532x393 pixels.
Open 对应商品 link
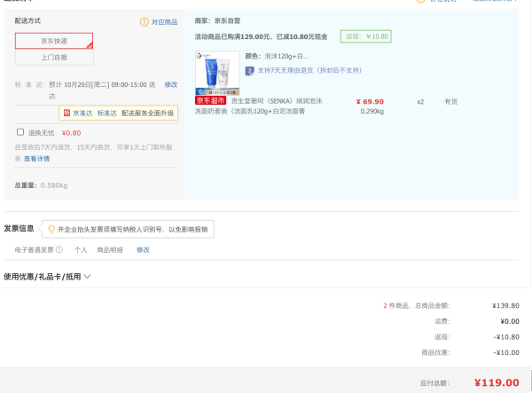pyautogui.click(x=164, y=22)
